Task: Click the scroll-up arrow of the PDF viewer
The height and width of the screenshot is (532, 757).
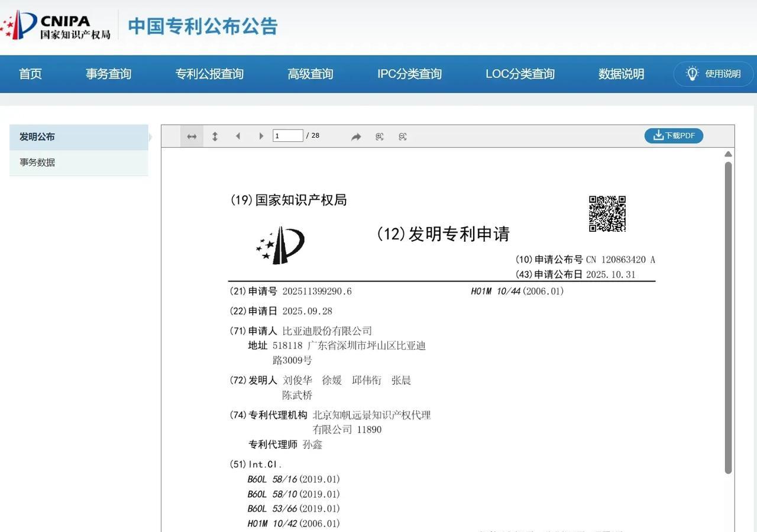Action: [729, 154]
